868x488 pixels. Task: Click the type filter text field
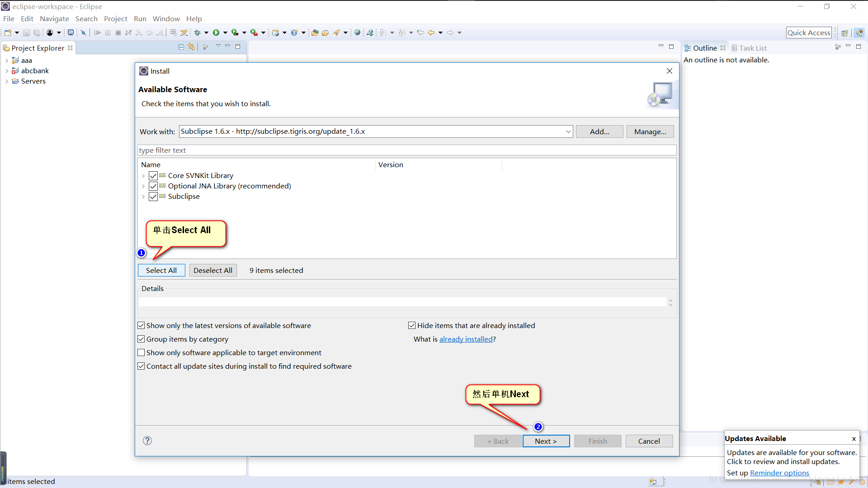pos(407,150)
